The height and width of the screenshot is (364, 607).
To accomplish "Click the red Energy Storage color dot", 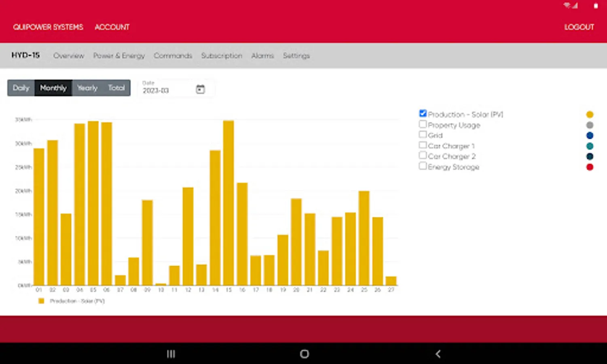I will click(x=590, y=167).
